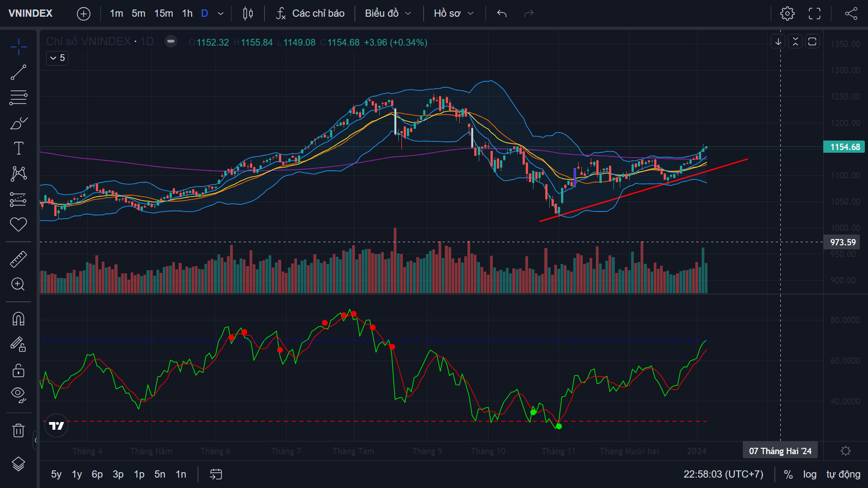Click the current price label 1154.68

coord(844,147)
